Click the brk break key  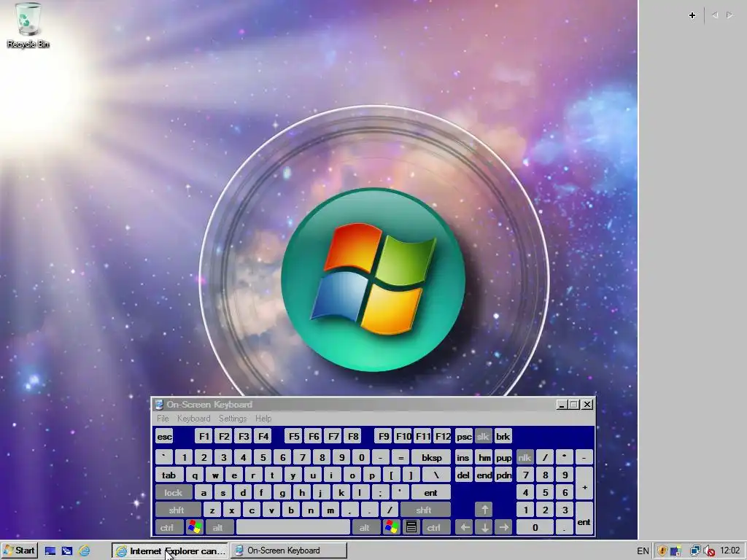(x=503, y=436)
